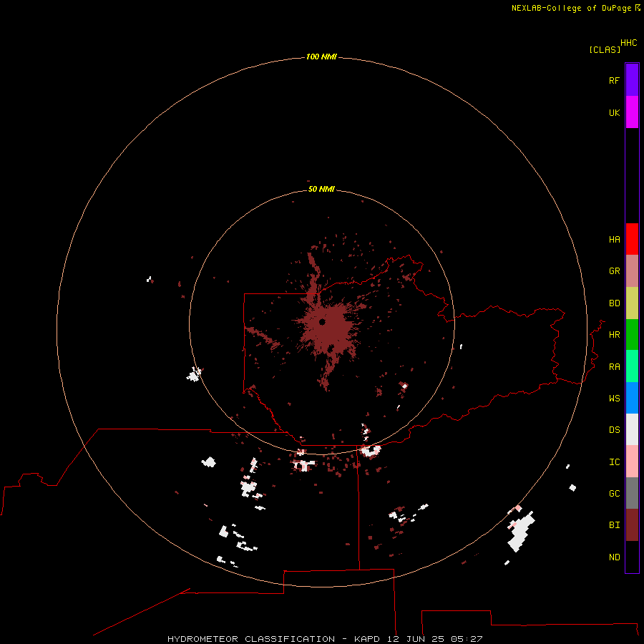Click the DS white legend swatch
This screenshot has height=644, width=644.
[x=632, y=429]
